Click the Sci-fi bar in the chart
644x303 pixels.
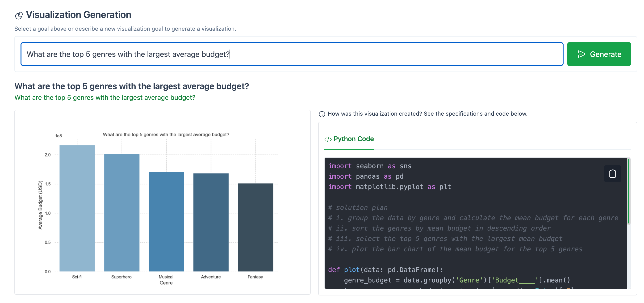(77, 208)
